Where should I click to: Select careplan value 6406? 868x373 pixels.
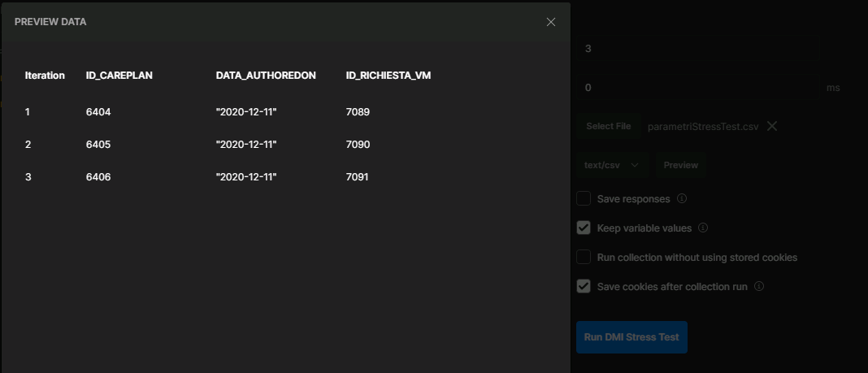pyautogui.click(x=98, y=177)
